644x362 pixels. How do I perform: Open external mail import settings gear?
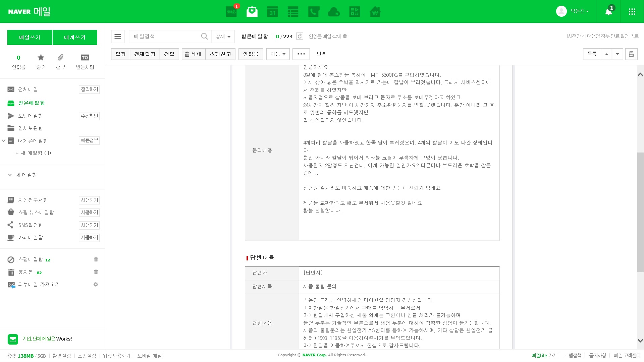pos(96,284)
